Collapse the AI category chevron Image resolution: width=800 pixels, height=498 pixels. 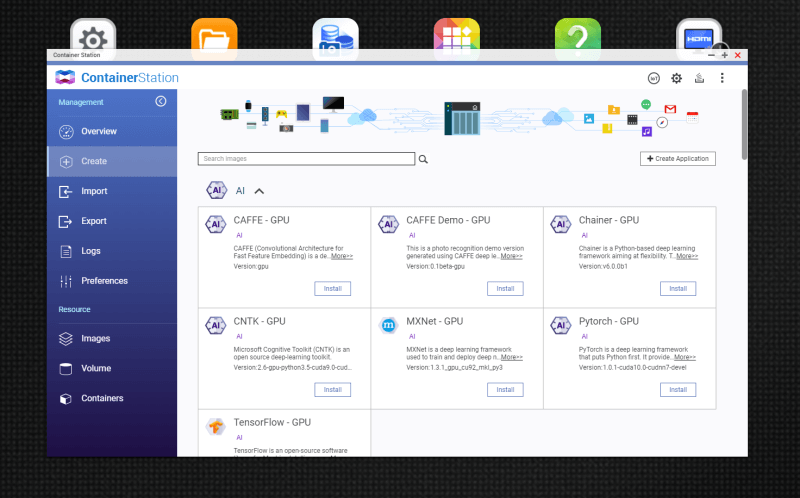tap(259, 191)
